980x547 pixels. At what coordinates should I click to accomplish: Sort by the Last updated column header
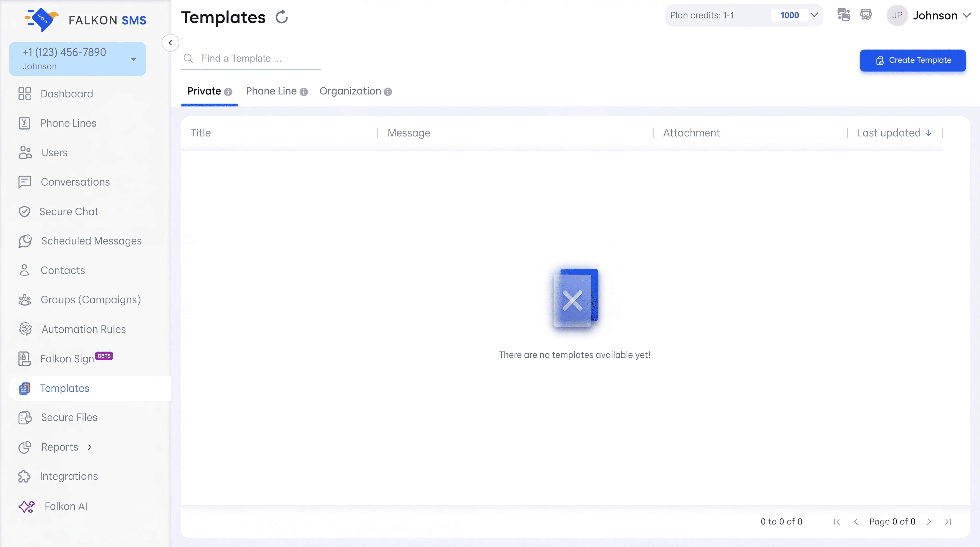[889, 133]
